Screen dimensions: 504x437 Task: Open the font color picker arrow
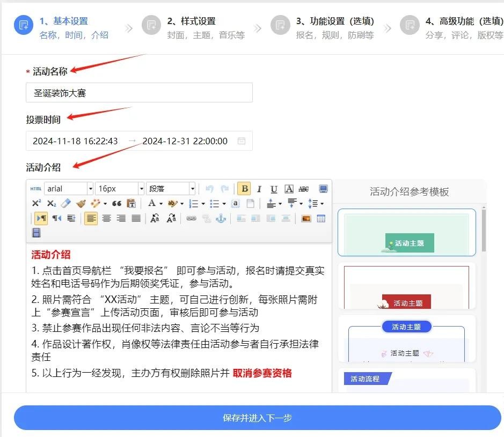(x=160, y=204)
